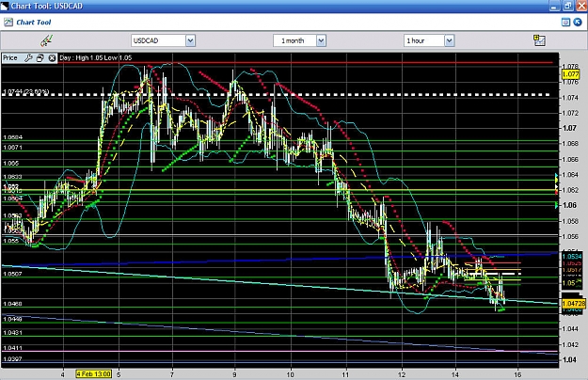Expand the 1 month dropdown arrow
588x380 pixels.
(x=321, y=40)
